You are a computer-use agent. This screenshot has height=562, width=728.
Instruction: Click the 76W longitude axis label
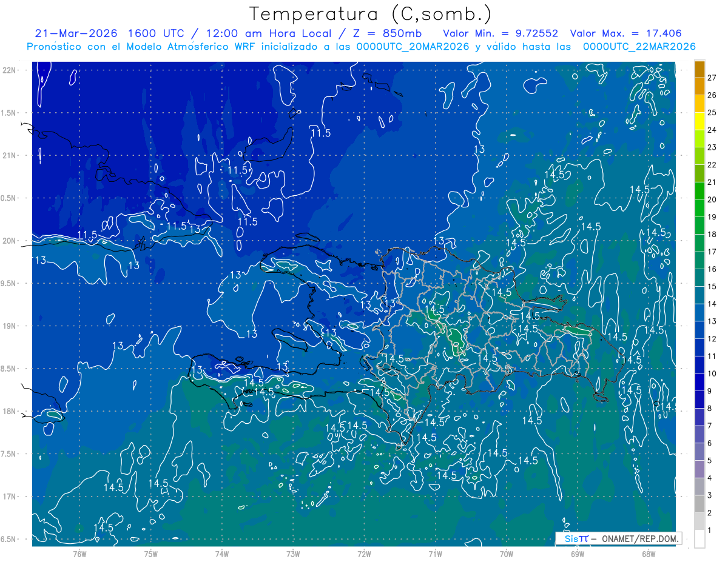79,553
